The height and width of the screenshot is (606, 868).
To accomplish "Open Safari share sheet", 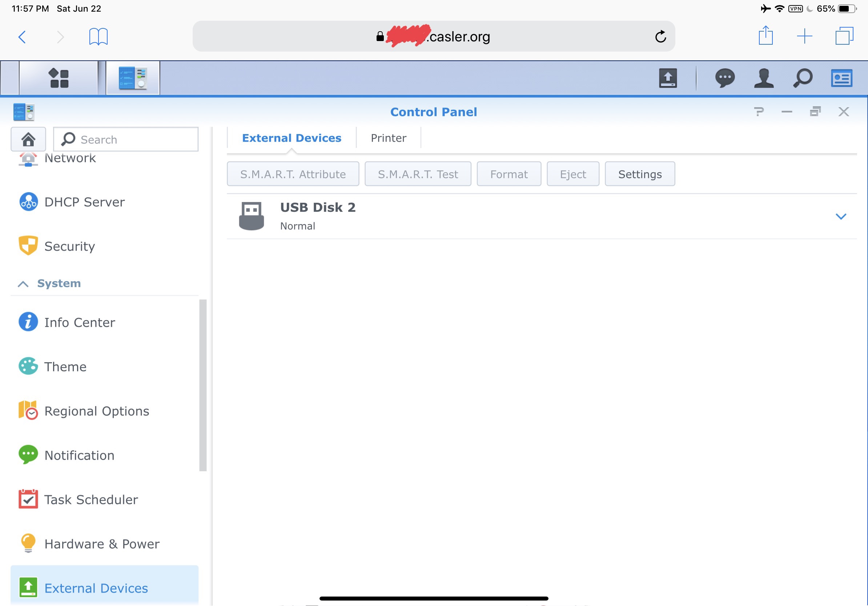I will click(765, 36).
